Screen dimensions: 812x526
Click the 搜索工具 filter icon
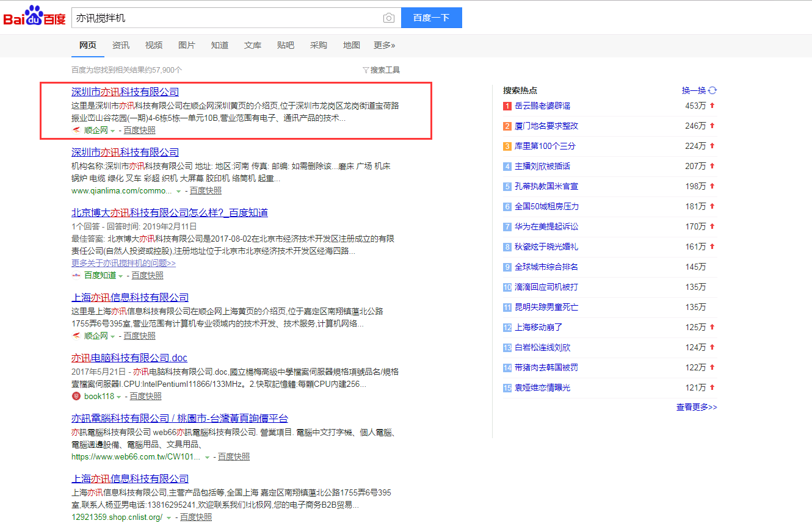click(x=366, y=70)
